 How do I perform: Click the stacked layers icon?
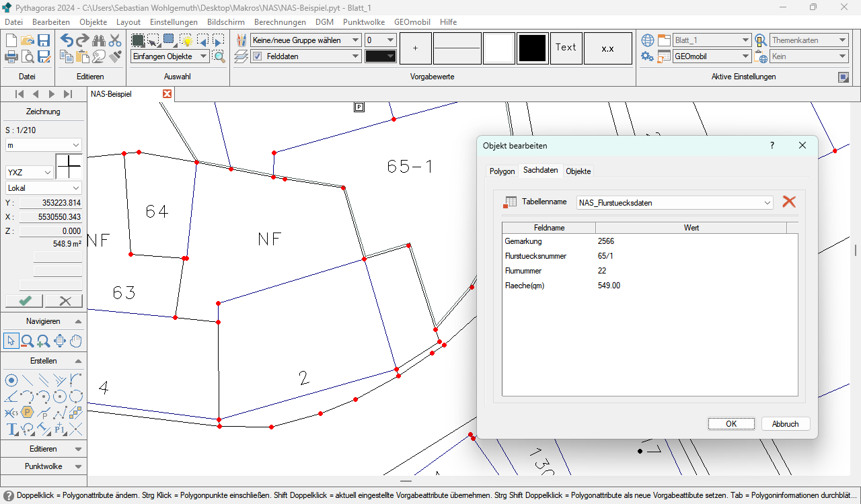[x=241, y=56]
